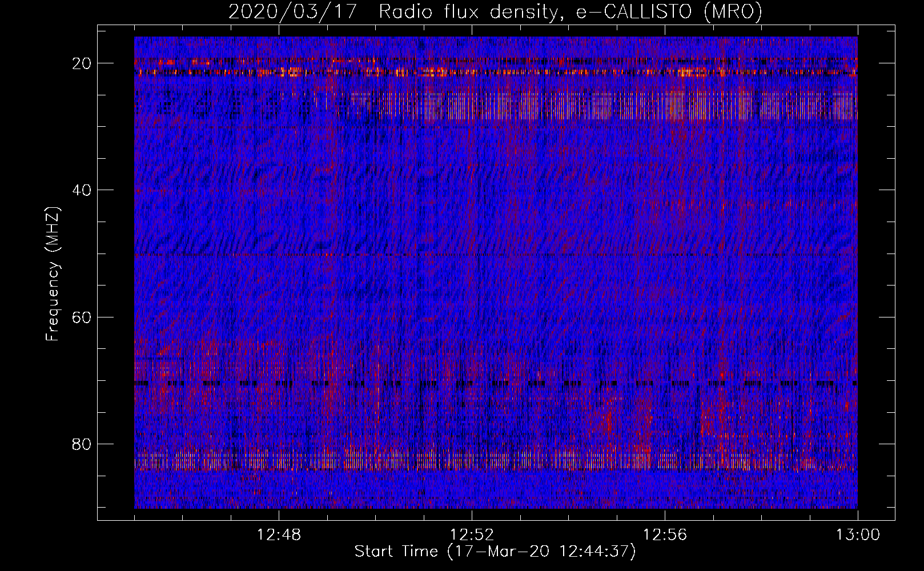Click the 'Frequency (MHZ)' axis label

53,274
